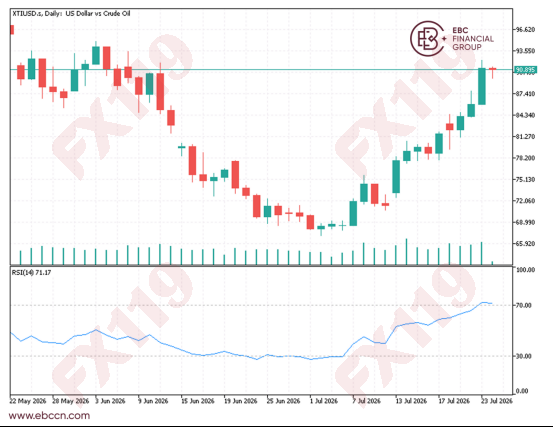Screen dimensions: 553x427
Task: Click the 30.00 RSI level label
Action: coord(524,356)
